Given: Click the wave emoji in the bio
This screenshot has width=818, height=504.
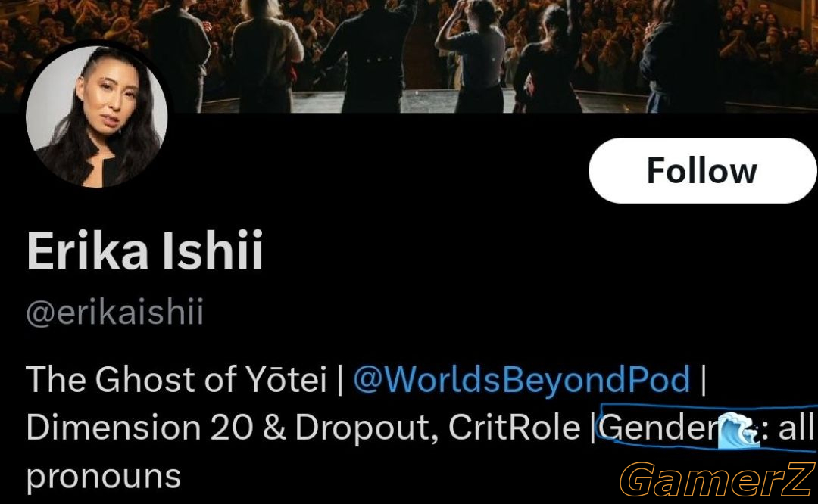Looking at the screenshot, I should [x=738, y=430].
